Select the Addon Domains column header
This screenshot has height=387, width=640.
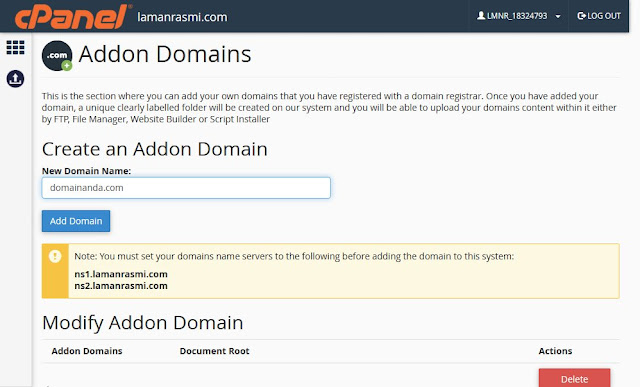coord(87,351)
